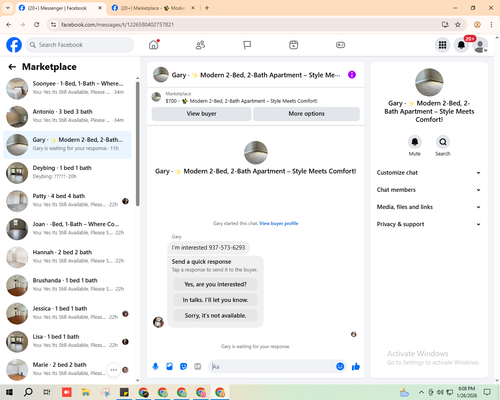The width and height of the screenshot is (500, 400).
Task: Open the Facebook Home icon
Action: [x=154, y=45]
